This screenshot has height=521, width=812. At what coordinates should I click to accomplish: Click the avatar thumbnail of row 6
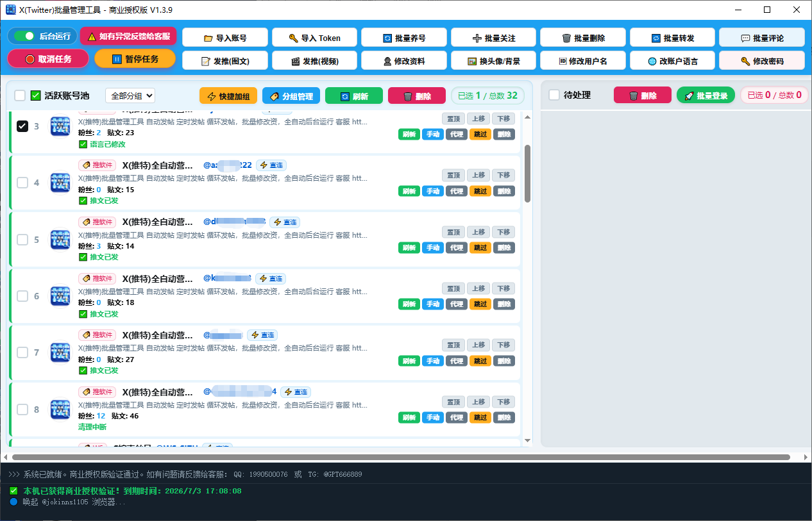[x=60, y=296]
